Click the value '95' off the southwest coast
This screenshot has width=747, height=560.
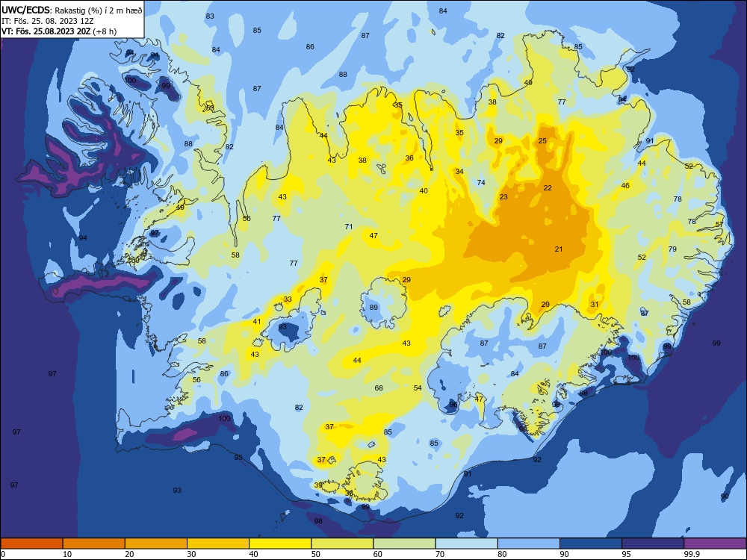click(238, 457)
